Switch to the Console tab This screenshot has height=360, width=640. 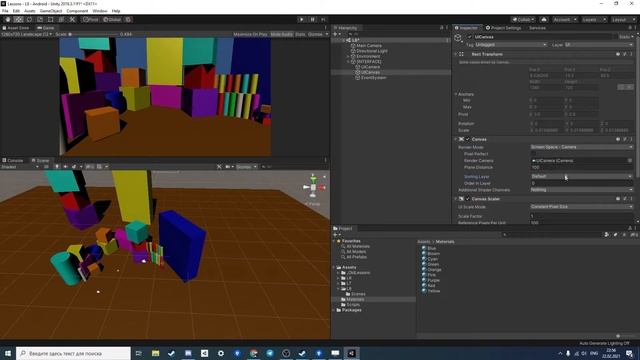point(13,160)
